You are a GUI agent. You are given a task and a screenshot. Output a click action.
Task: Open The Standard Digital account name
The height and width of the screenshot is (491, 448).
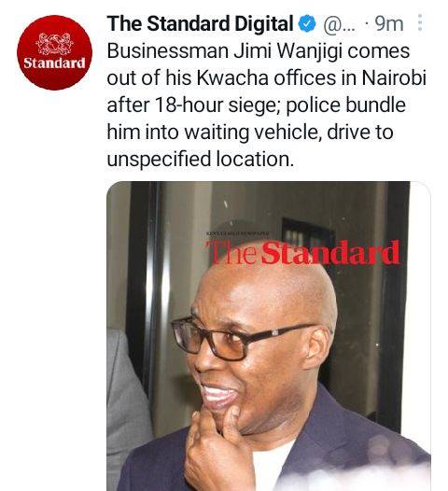[x=200, y=23]
